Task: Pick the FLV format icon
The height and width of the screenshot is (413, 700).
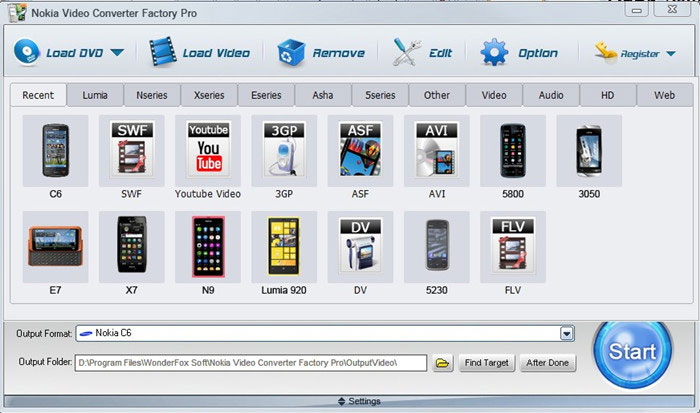Action: pyautogui.click(x=513, y=247)
